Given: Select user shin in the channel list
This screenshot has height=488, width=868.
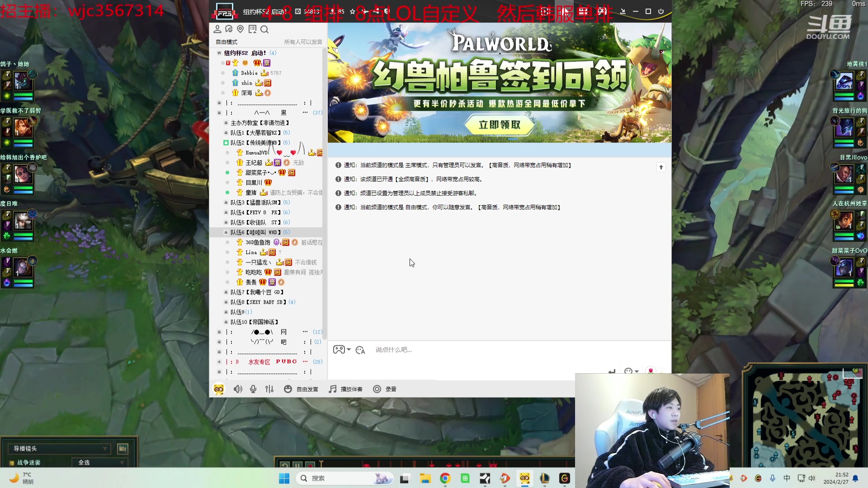Looking at the screenshot, I should tap(247, 83).
